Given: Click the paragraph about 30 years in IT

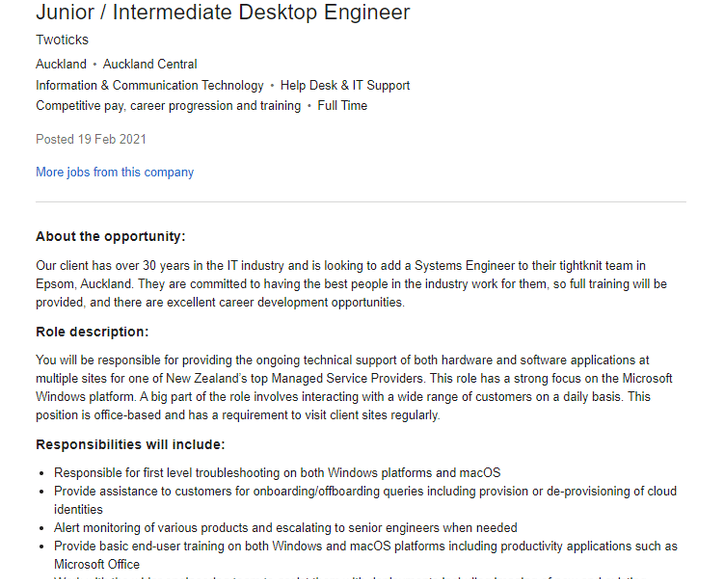Looking at the screenshot, I should 350,284.
